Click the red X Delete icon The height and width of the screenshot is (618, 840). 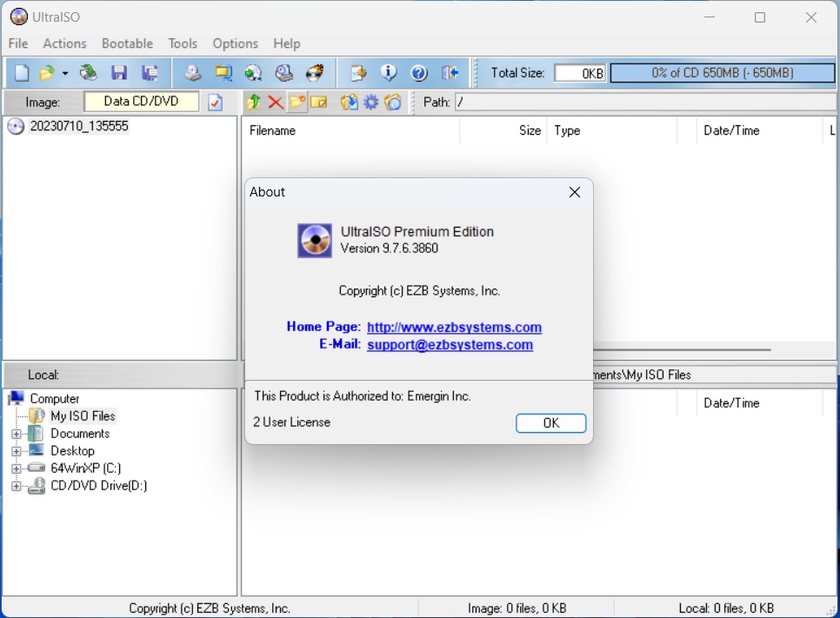[276, 102]
